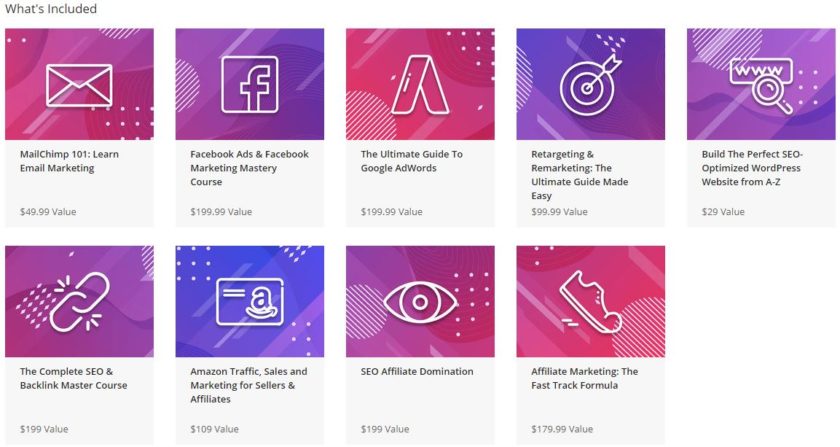Open The Complete SEO & Backlink Master Course

click(x=73, y=378)
